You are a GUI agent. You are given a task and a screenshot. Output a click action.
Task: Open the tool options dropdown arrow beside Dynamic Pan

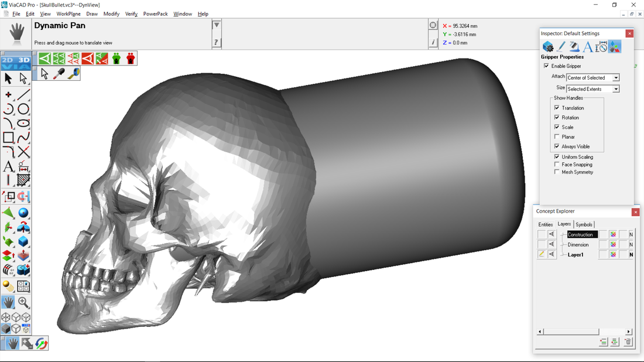pos(217,25)
